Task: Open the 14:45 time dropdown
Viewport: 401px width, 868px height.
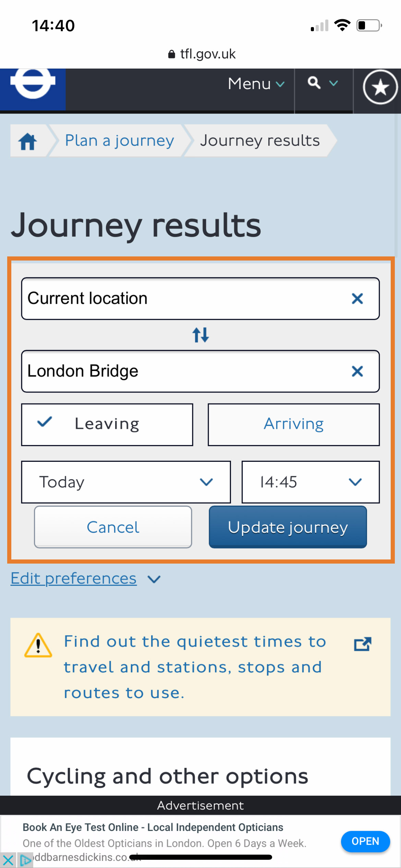Action: (x=311, y=482)
